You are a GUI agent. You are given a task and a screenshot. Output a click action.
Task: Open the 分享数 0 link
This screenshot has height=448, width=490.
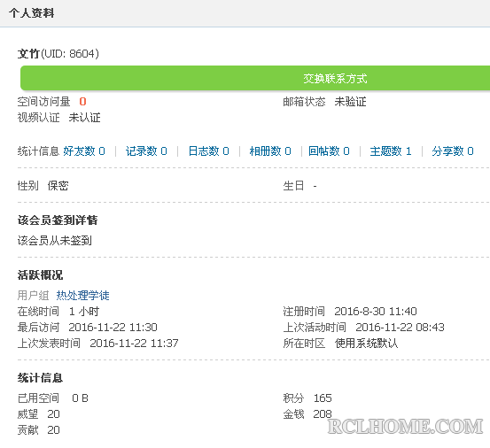pyautogui.click(x=453, y=151)
